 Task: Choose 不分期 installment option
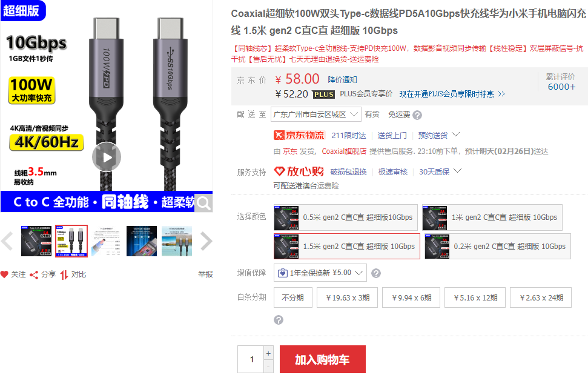pyautogui.click(x=293, y=297)
